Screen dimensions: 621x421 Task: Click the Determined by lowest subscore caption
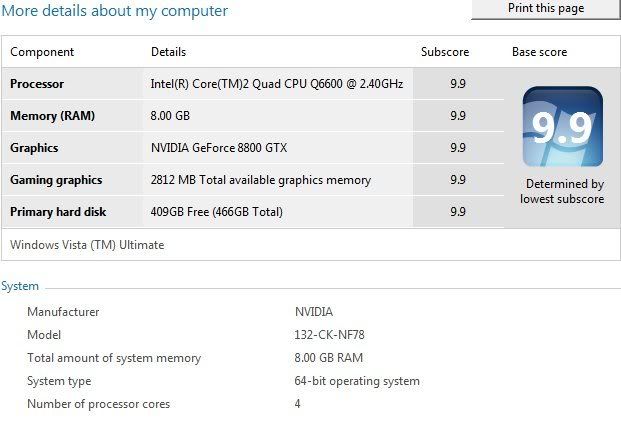pos(562,191)
